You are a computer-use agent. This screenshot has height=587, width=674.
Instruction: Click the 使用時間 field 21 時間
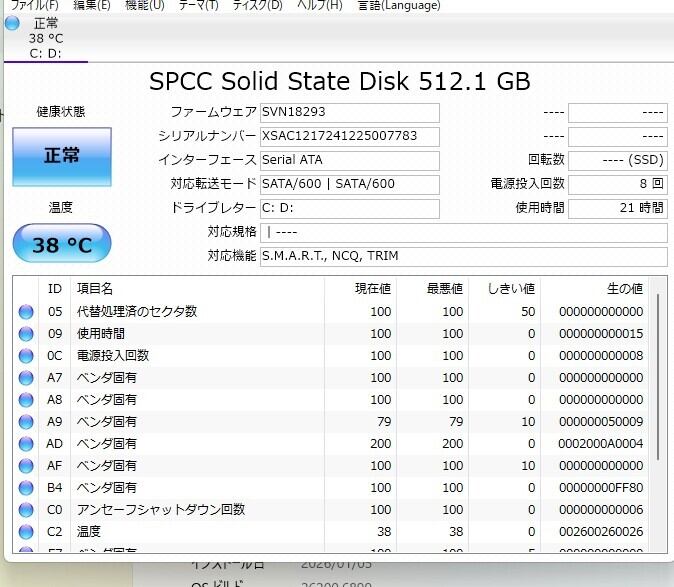pos(618,208)
